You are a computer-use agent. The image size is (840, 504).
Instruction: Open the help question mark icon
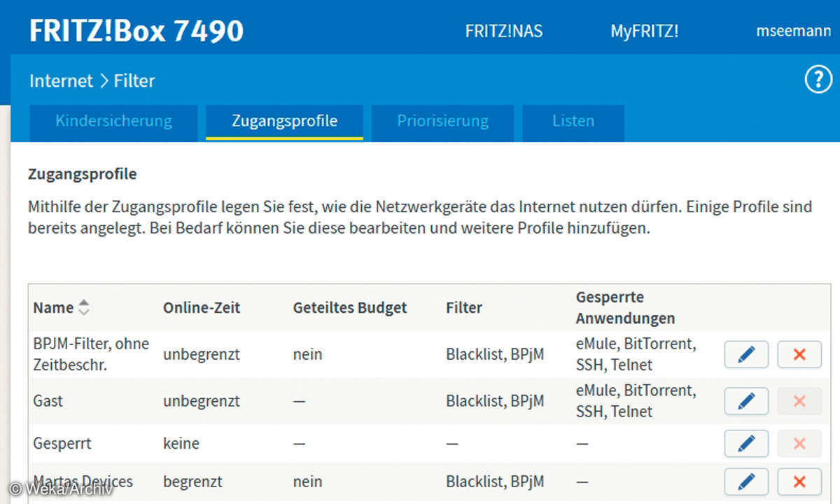[818, 80]
